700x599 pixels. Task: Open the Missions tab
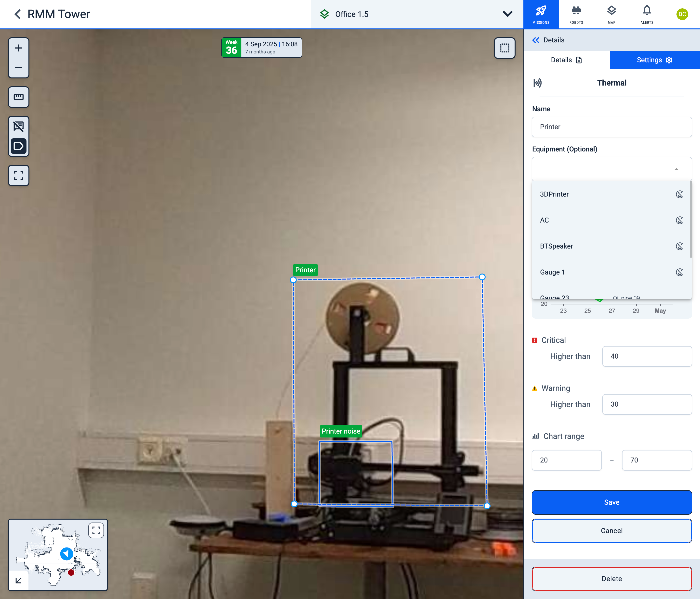[x=541, y=14]
